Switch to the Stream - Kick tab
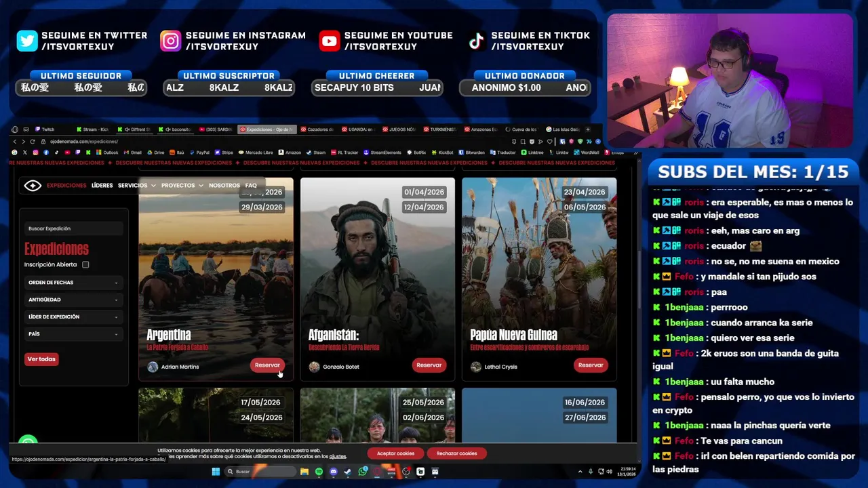Screen dimensions: 868x488 point(93,129)
